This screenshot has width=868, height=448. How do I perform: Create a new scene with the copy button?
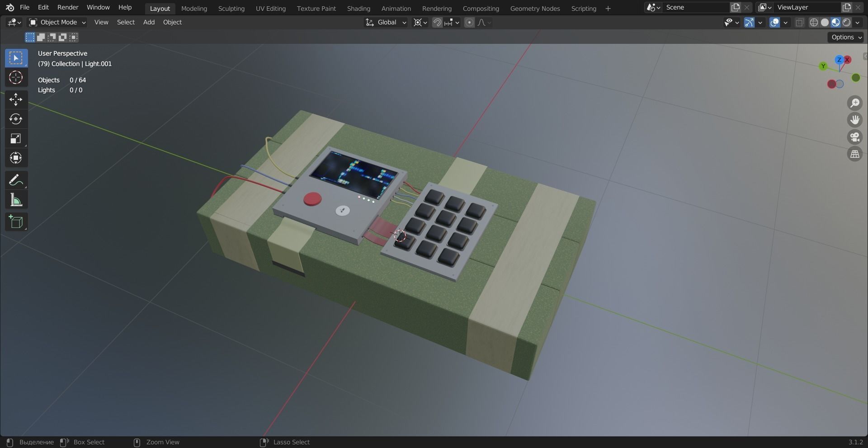click(735, 7)
